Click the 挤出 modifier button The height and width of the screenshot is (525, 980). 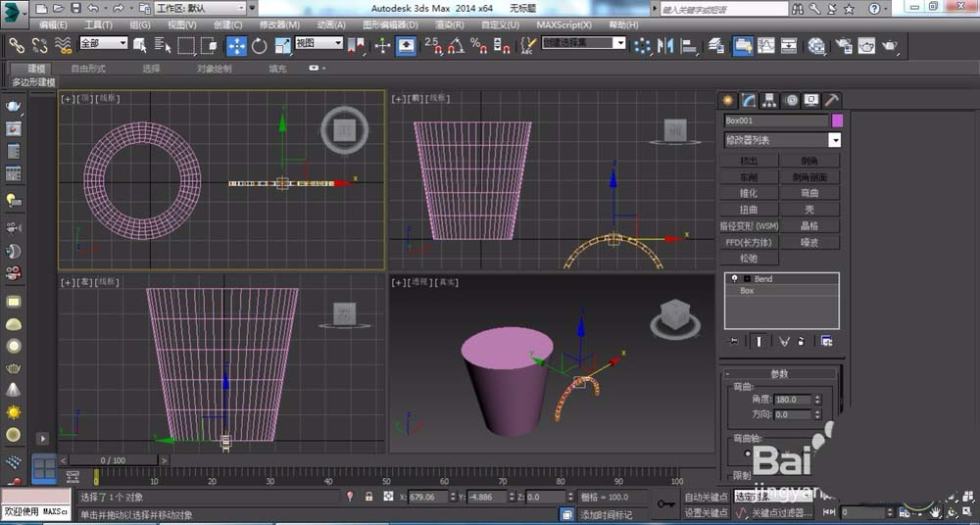pyautogui.click(x=750, y=161)
